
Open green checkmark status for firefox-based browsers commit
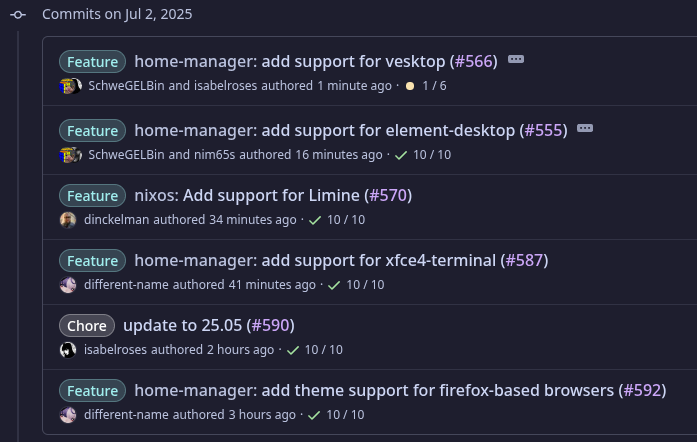click(x=314, y=415)
